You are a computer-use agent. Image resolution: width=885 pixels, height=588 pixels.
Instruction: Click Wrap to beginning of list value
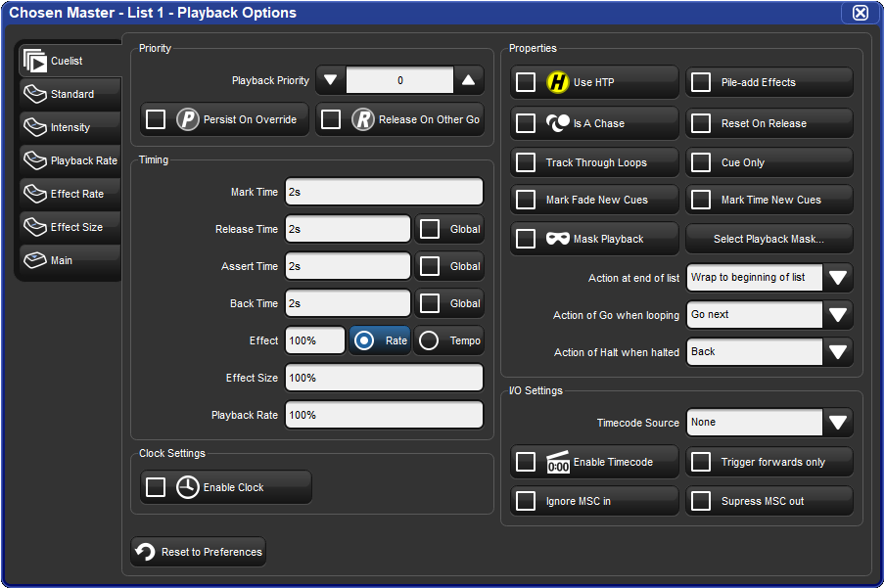pos(755,278)
